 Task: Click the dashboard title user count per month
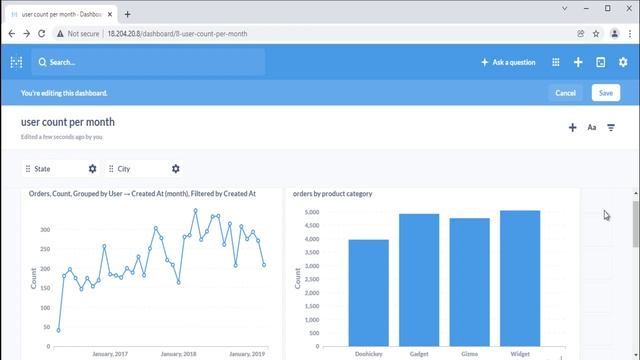click(x=68, y=122)
